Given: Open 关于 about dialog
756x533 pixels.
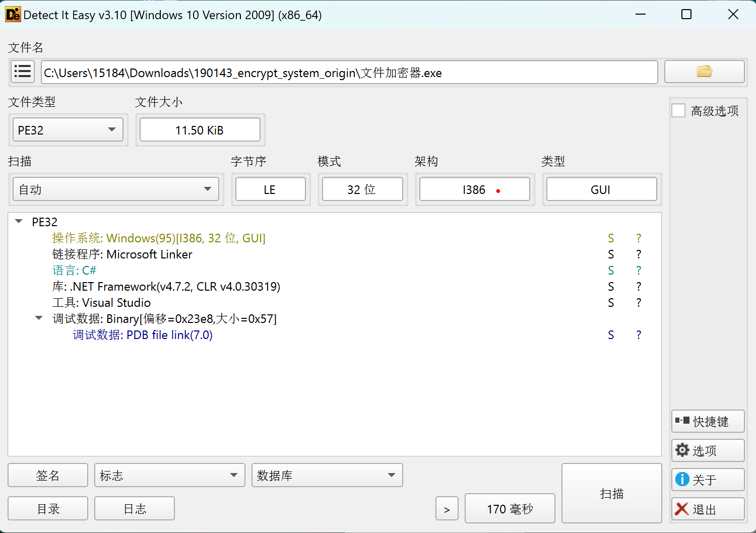Looking at the screenshot, I should click(708, 480).
